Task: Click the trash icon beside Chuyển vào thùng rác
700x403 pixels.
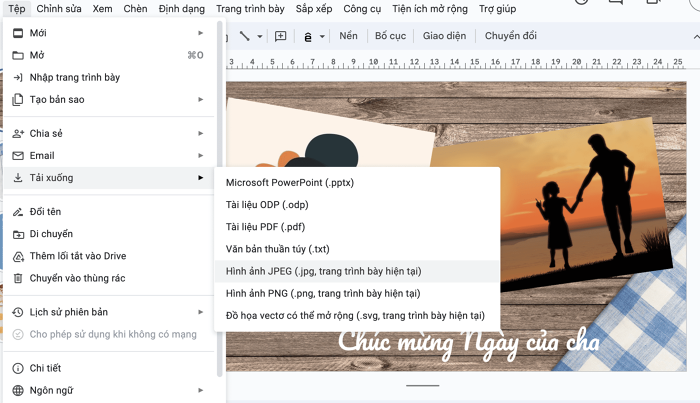Action: click(18, 278)
